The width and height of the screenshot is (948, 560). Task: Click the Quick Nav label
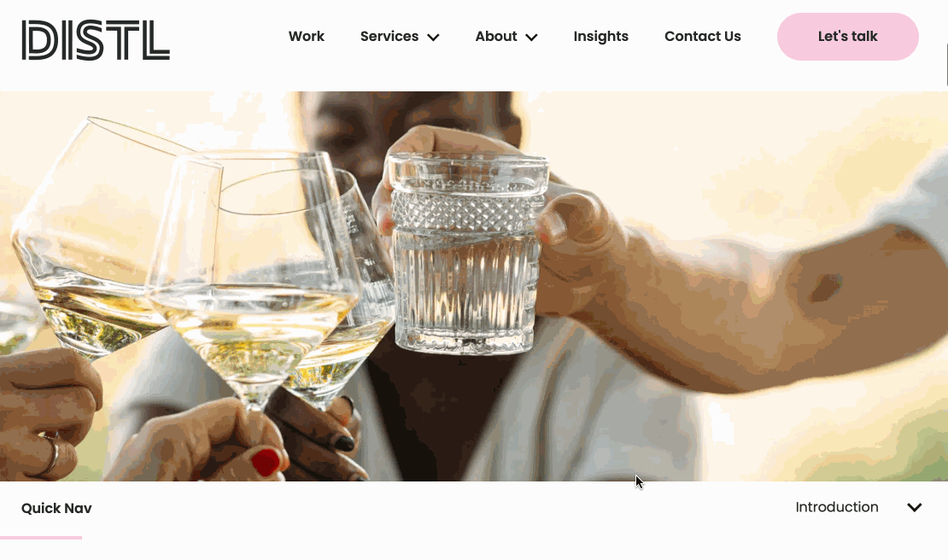coord(56,508)
